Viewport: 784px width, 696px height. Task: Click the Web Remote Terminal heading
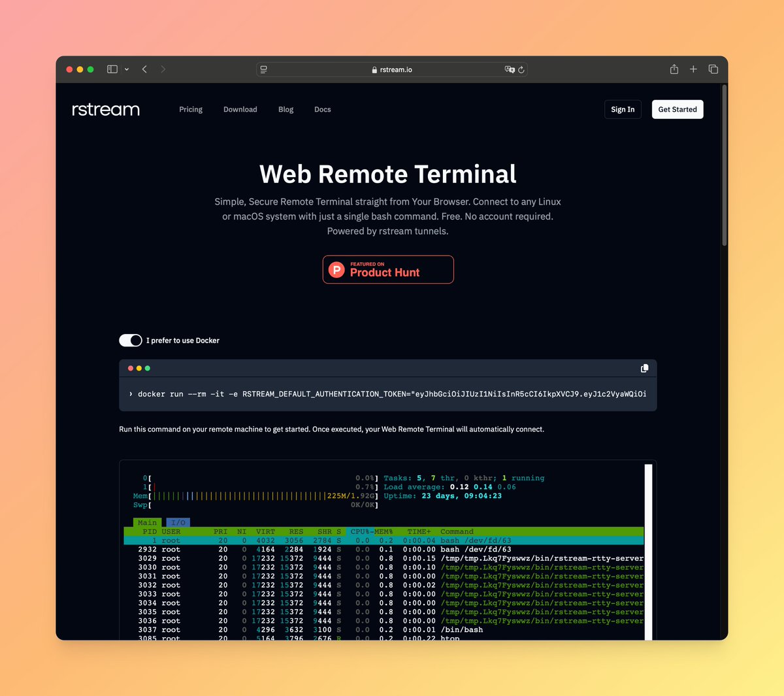(388, 174)
